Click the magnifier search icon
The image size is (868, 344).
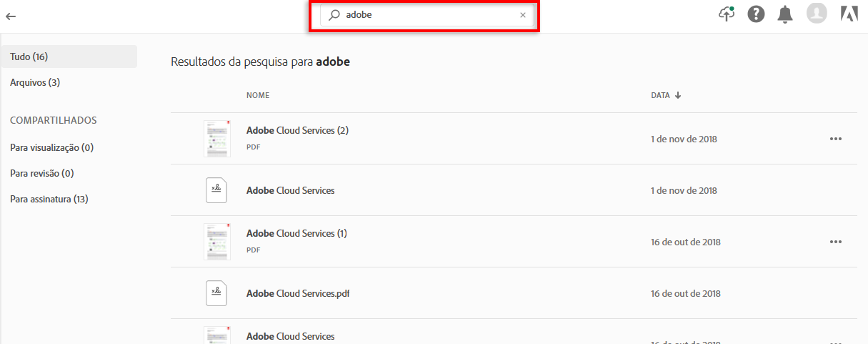334,15
